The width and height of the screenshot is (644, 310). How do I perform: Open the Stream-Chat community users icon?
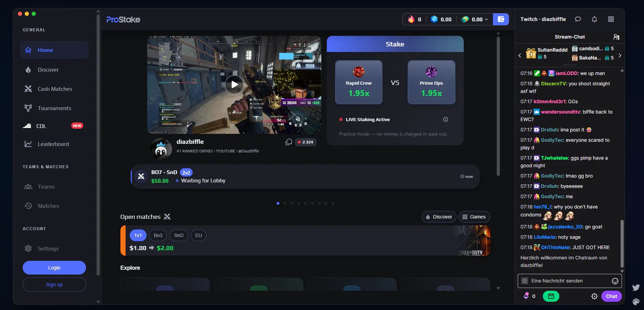616,37
